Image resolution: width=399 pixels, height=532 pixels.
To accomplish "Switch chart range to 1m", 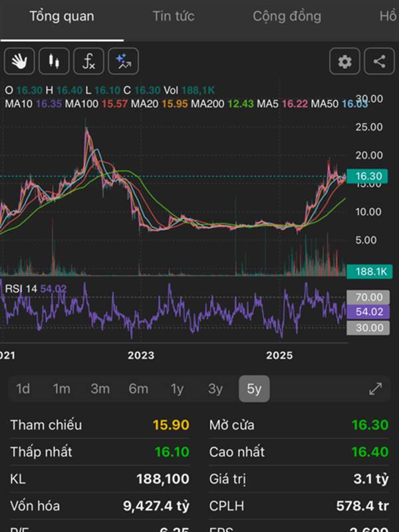I will 62,389.
